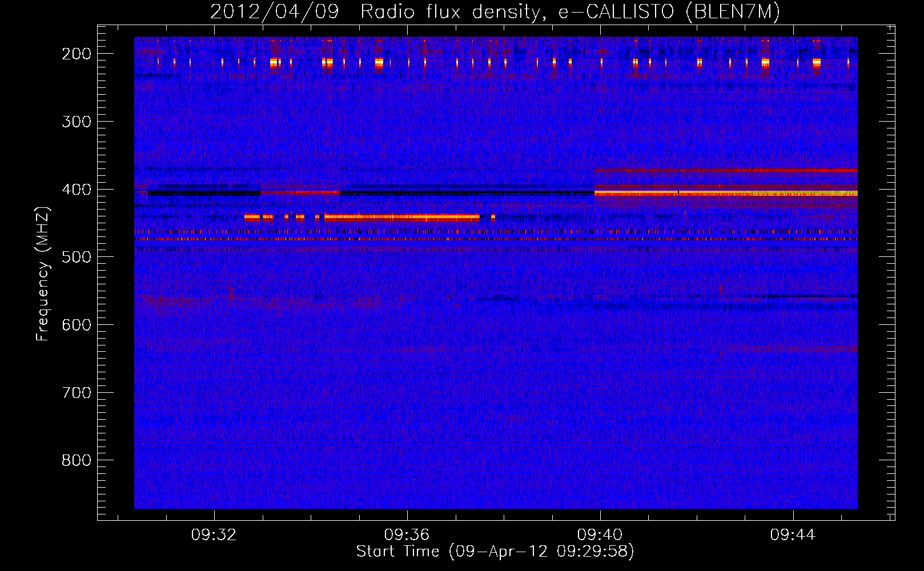Click the 09:44 time tick label

[793, 535]
